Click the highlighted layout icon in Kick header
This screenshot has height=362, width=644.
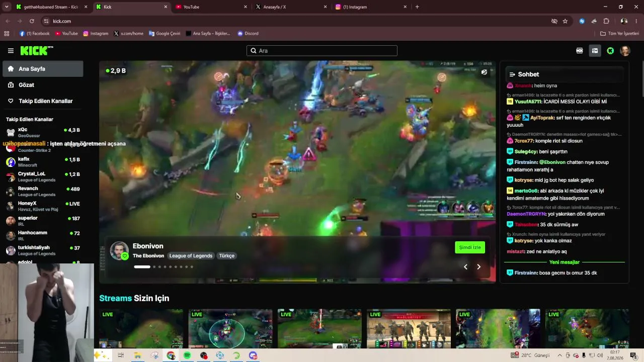(x=595, y=51)
